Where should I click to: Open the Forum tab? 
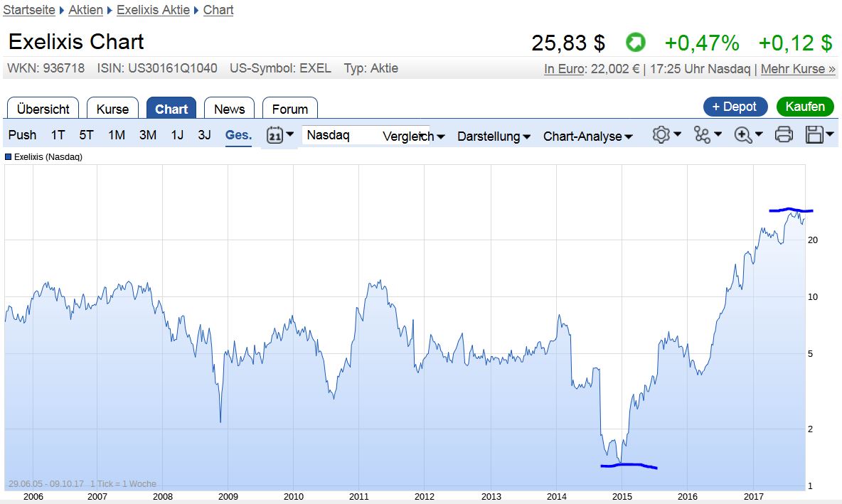289,109
